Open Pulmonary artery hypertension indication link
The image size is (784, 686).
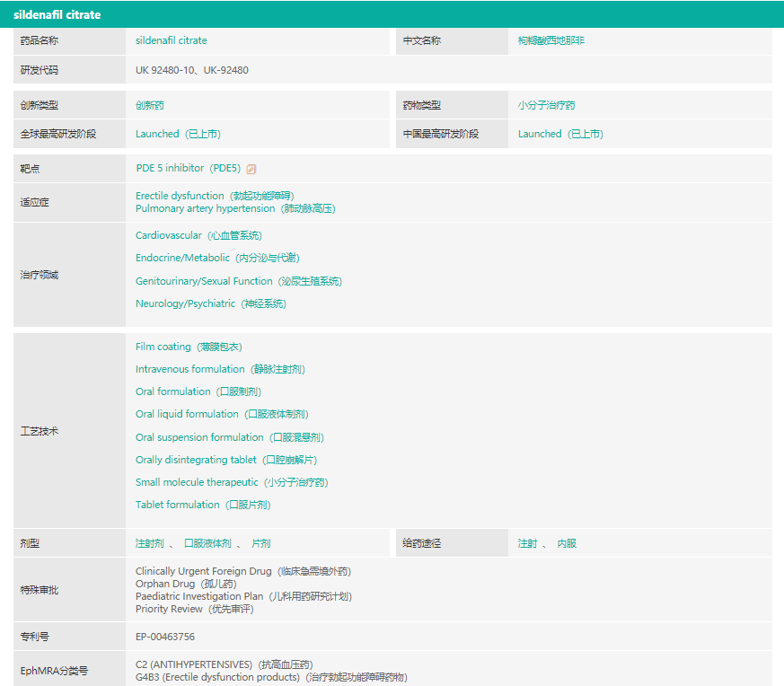pyautogui.click(x=235, y=208)
